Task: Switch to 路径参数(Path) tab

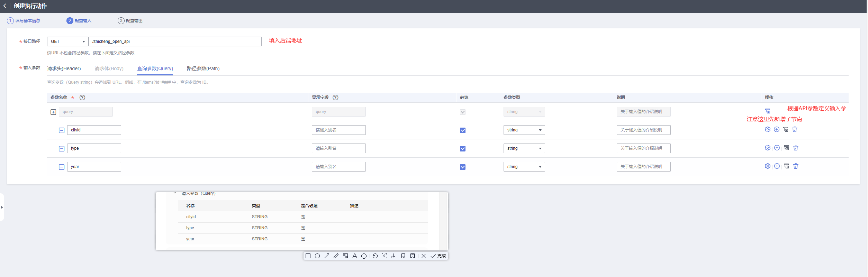Action: [203, 68]
